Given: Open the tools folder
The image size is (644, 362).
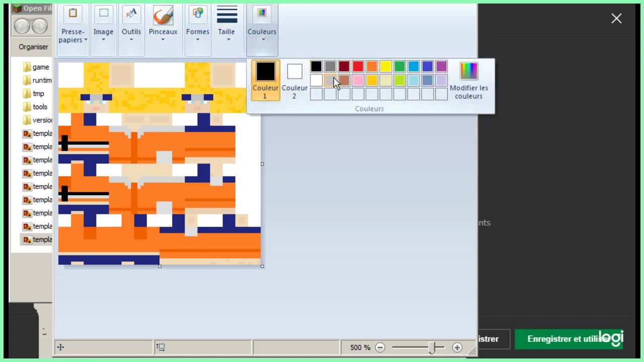Looking at the screenshot, I should tap(35, 107).
